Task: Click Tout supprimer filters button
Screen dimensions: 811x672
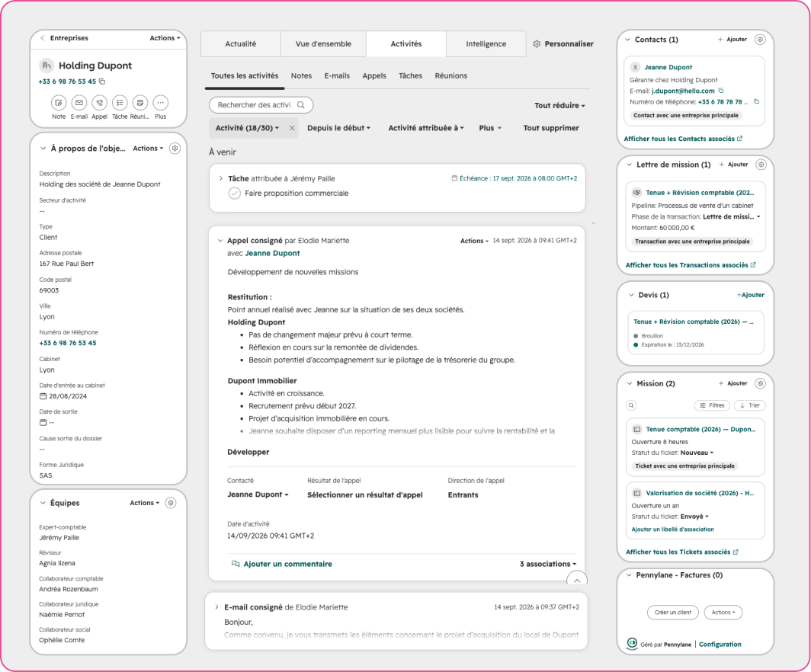Action: 551,128
